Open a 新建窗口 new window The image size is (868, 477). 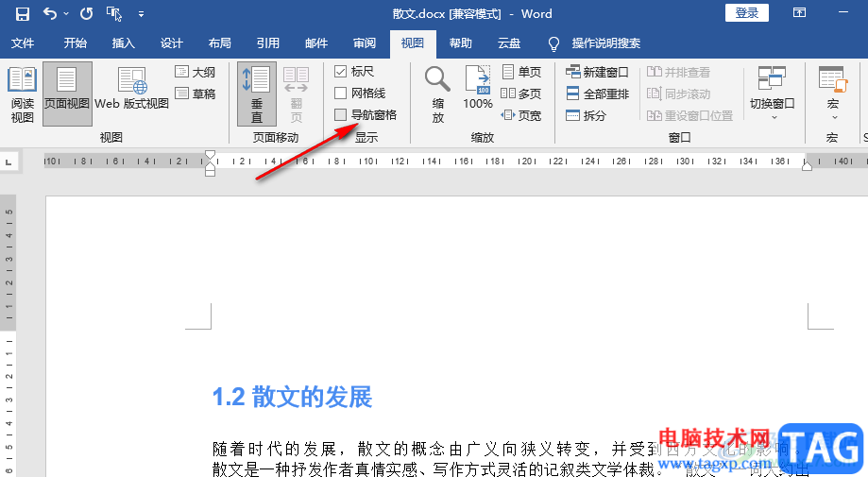597,72
